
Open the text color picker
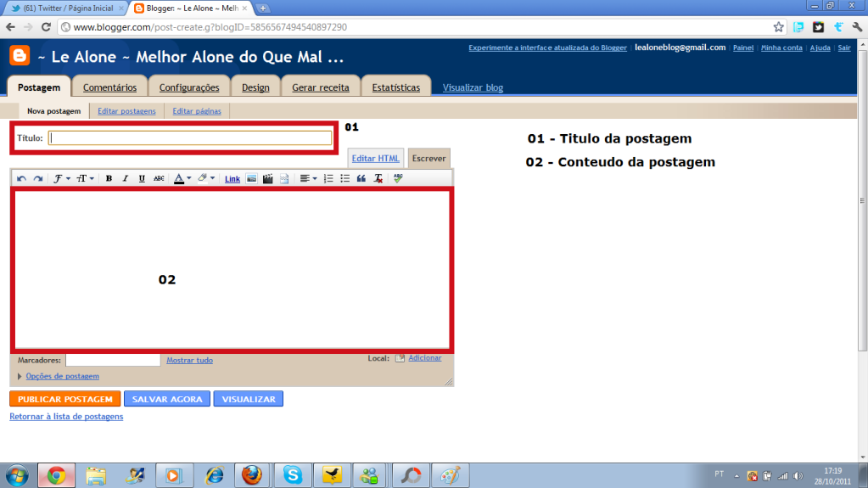click(x=182, y=179)
